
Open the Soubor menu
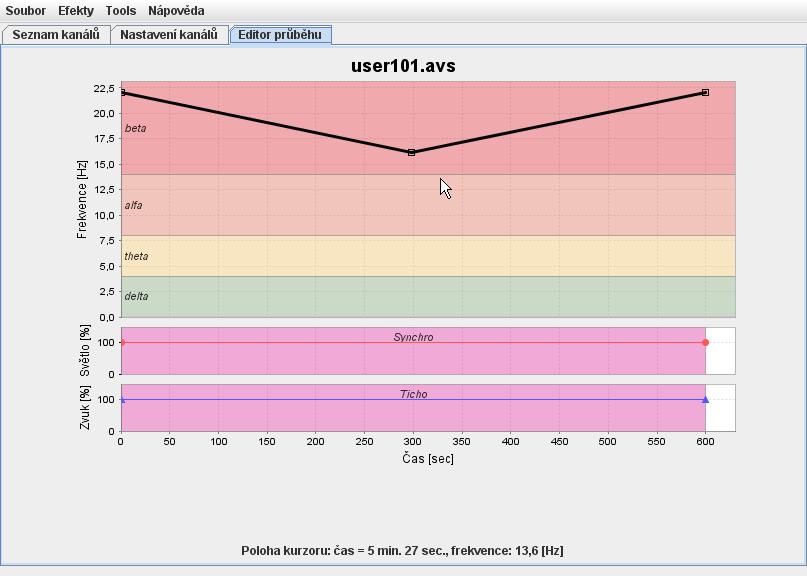coord(26,11)
